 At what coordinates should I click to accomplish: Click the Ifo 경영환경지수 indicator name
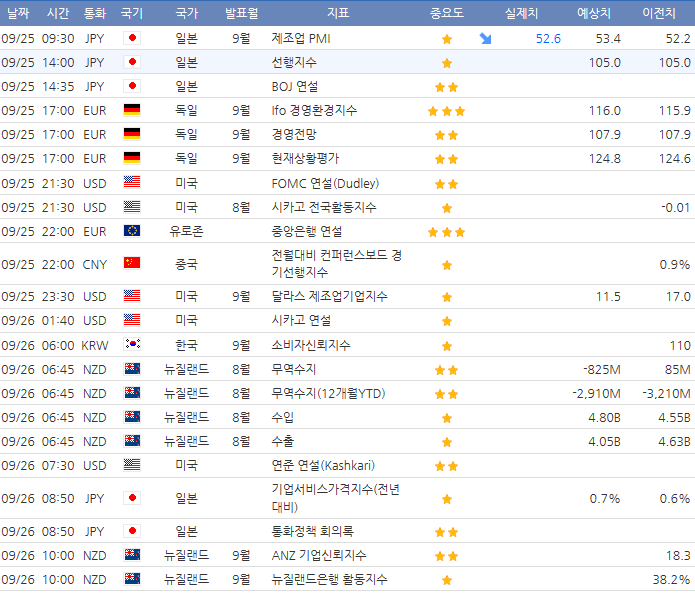[314, 110]
